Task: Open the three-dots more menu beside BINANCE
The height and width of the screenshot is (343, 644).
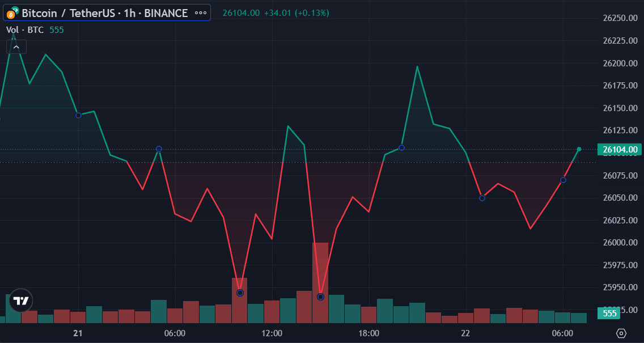Action: (x=201, y=13)
